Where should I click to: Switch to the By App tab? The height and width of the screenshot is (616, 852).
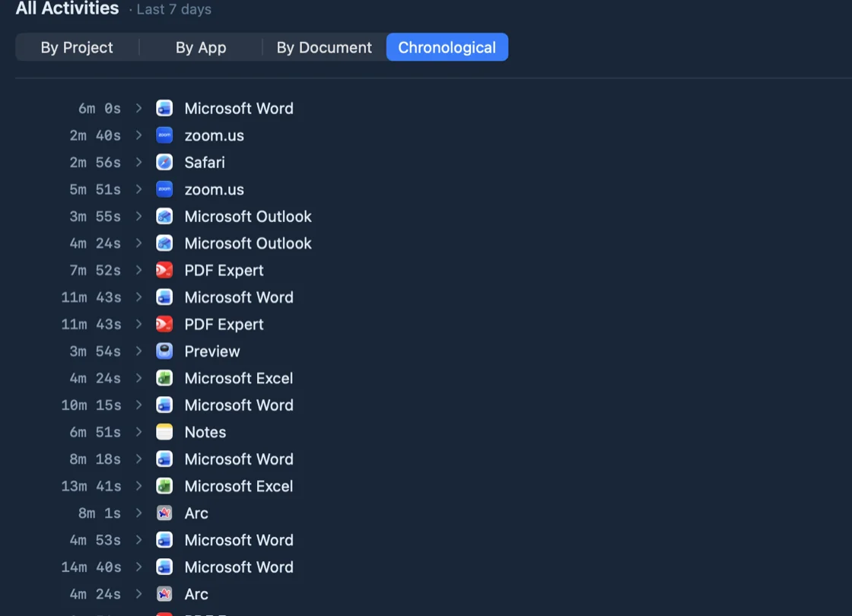click(x=201, y=47)
